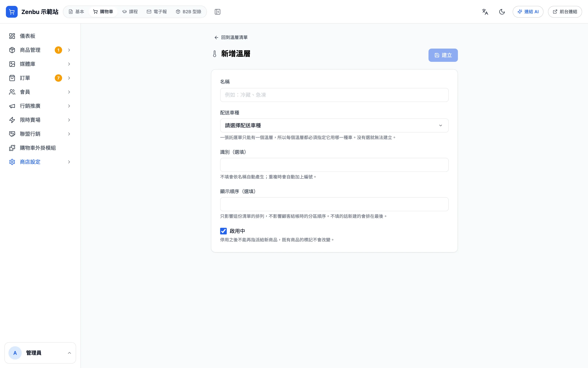This screenshot has width=588, height=368.
Task: Open the 前台連結 storefront link button
Action: point(565,12)
